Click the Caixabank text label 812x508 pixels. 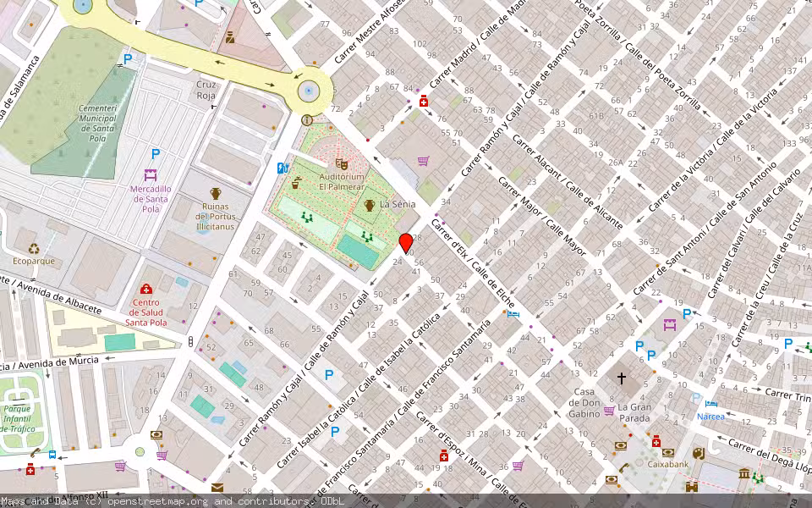point(667,464)
